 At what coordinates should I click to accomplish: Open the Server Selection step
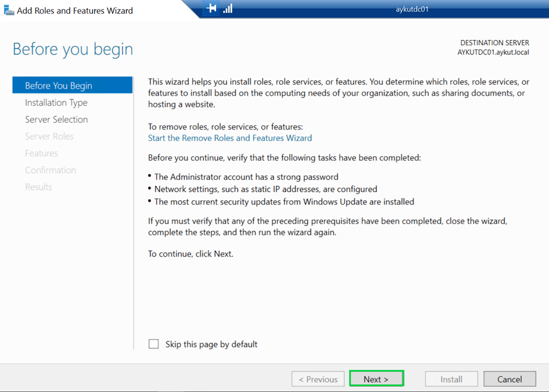[56, 120]
